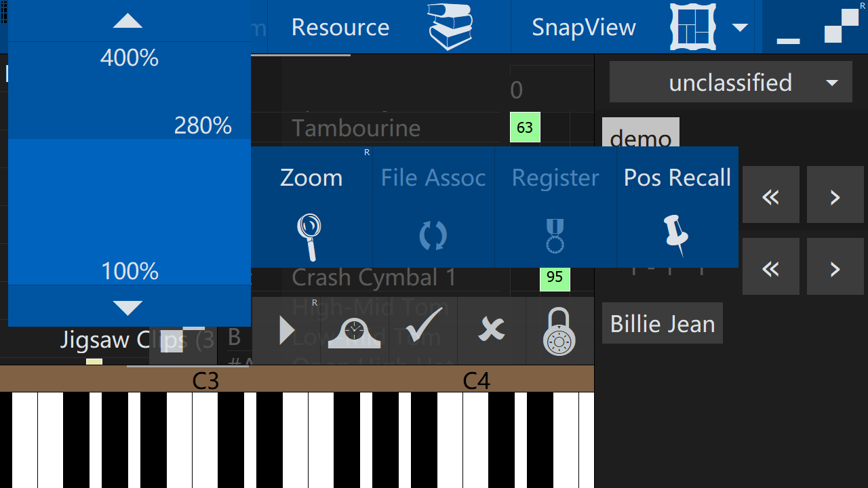Click the File Assoc refresh icon

tap(433, 236)
